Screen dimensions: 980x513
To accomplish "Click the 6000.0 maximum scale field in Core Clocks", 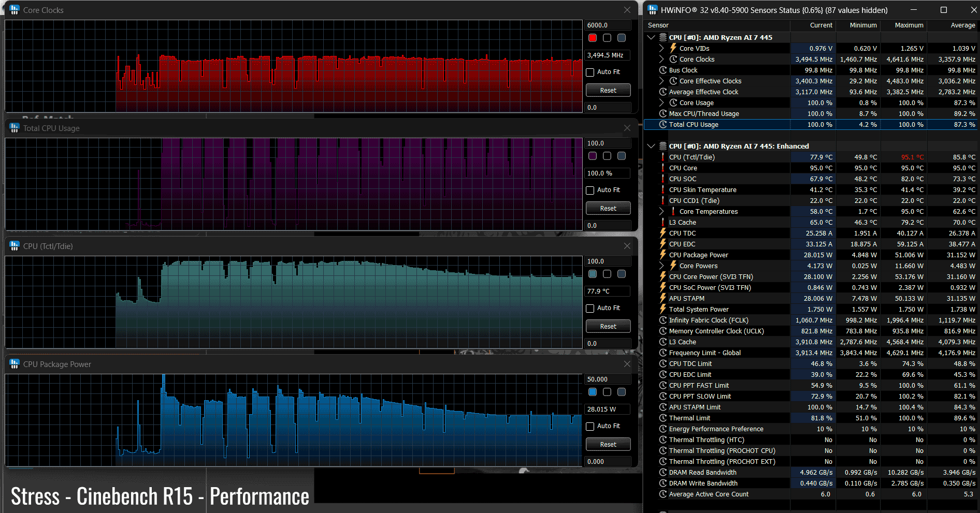I will tap(608, 25).
